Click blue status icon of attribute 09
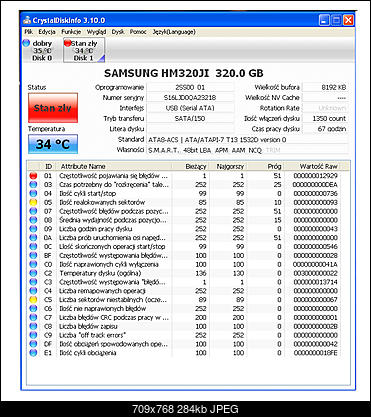 33,229
